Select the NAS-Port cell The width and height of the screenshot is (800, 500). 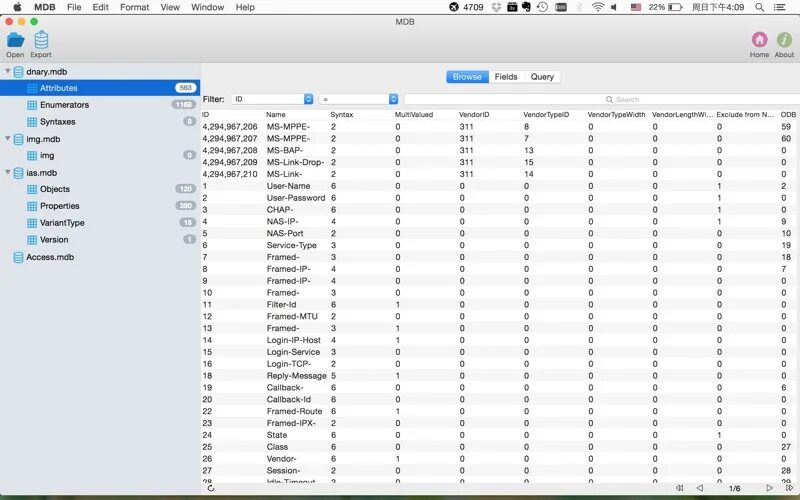[x=285, y=234]
